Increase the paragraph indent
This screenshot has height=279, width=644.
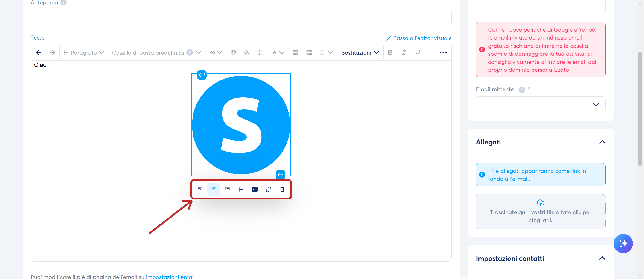point(309,52)
